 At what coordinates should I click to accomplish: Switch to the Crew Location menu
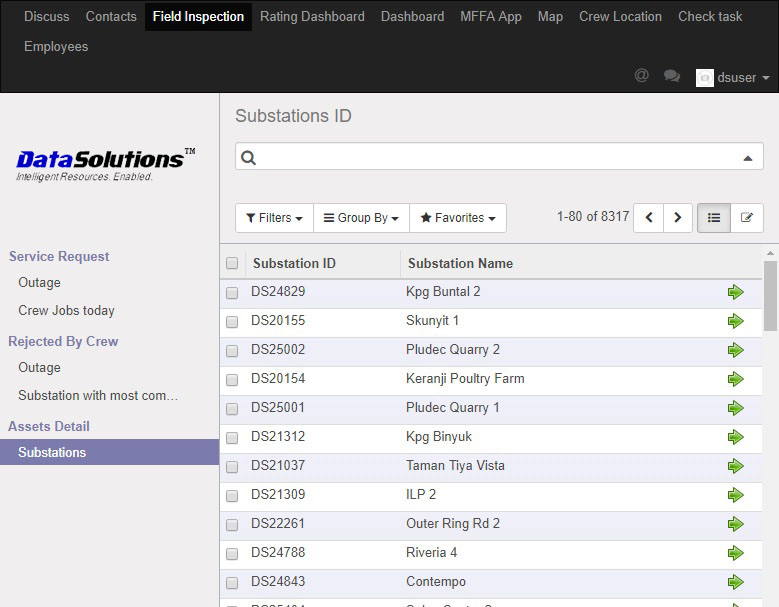[620, 17]
